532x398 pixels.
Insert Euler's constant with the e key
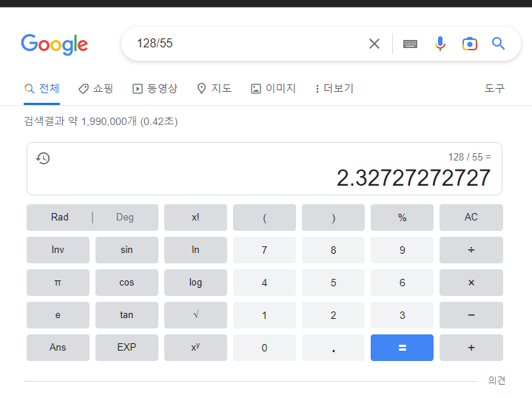coord(58,315)
